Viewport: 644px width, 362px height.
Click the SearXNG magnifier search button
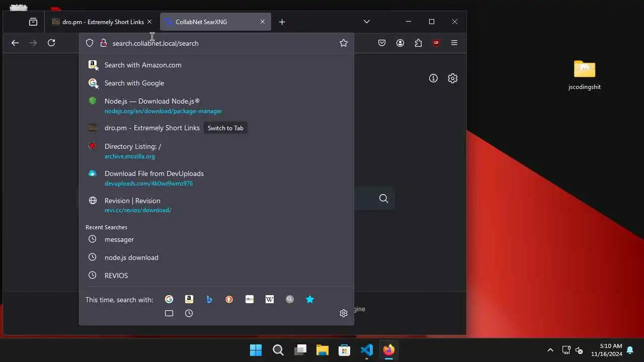coord(384,199)
